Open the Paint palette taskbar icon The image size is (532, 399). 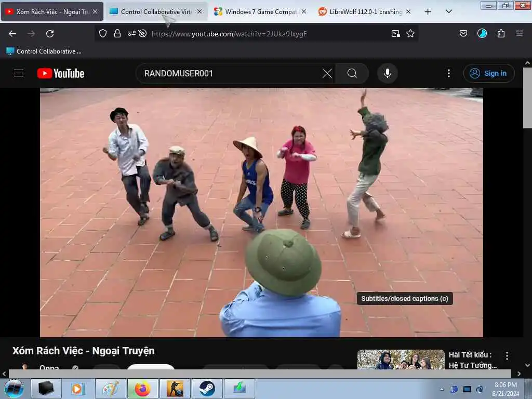tap(111, 389)
